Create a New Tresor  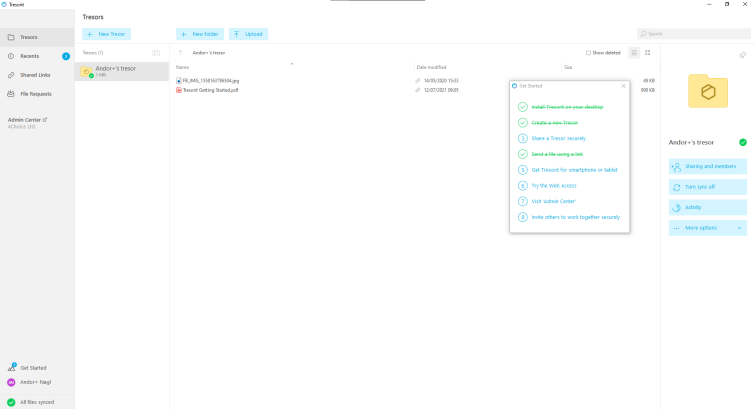click(106, 34)
